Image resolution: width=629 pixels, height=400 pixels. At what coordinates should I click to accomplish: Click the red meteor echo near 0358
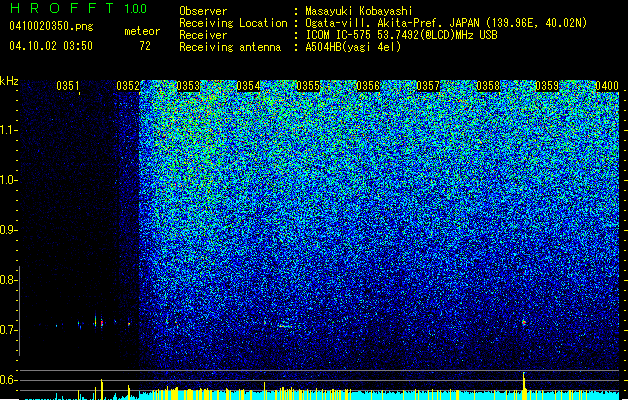point(523,322)
